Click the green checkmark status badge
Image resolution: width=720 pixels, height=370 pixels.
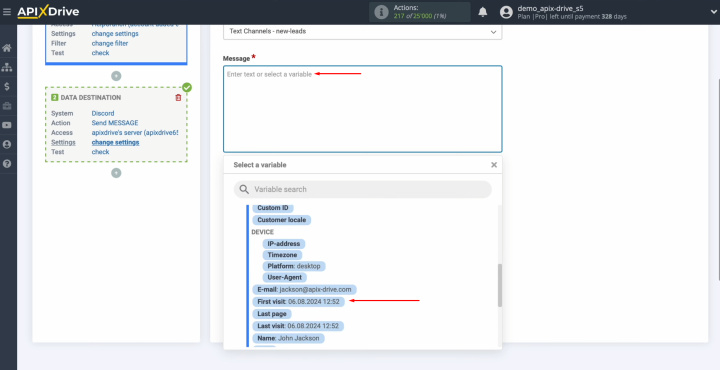click(x=187, y=87)
